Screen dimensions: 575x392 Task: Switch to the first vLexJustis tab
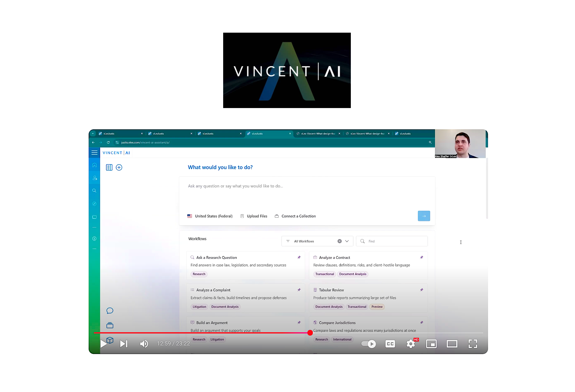click(121, 134)
